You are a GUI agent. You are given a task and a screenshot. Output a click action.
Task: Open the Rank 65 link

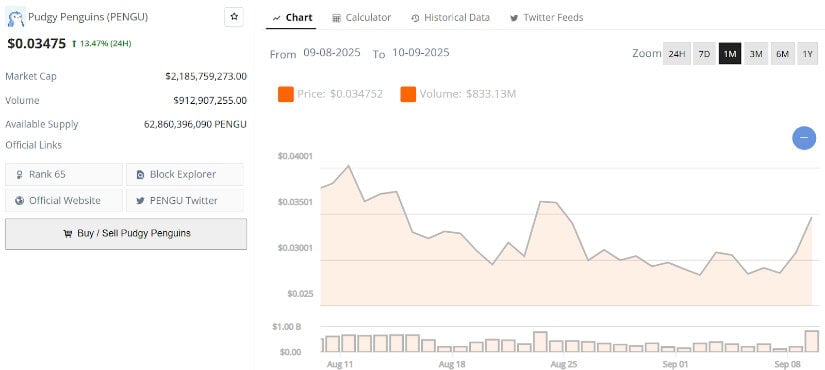[64, 174]
